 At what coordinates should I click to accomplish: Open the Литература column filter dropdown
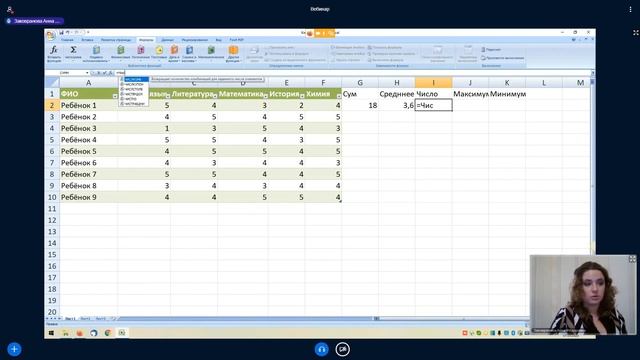point(215,96)
